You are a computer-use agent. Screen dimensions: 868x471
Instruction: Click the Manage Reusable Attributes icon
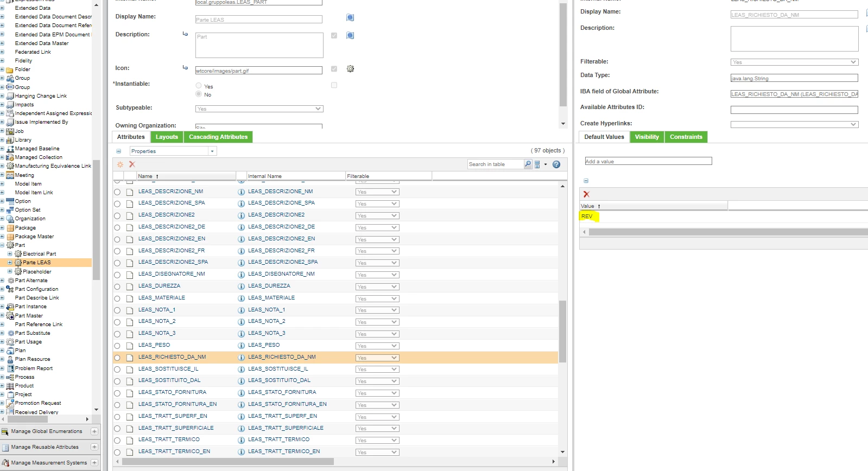pyautogui.click(x=5, y=448)
